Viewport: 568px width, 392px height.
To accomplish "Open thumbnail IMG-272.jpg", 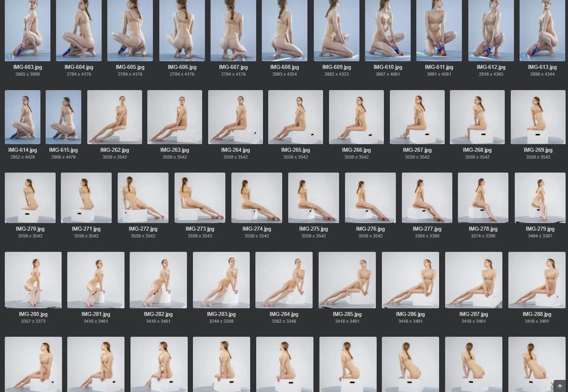I will click(x=143, y=198).
